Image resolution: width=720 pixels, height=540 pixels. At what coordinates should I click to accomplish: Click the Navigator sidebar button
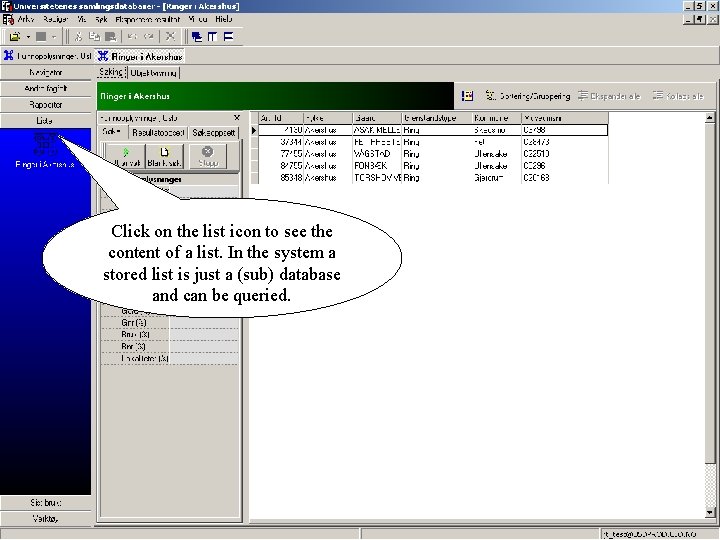click(45, 72)
